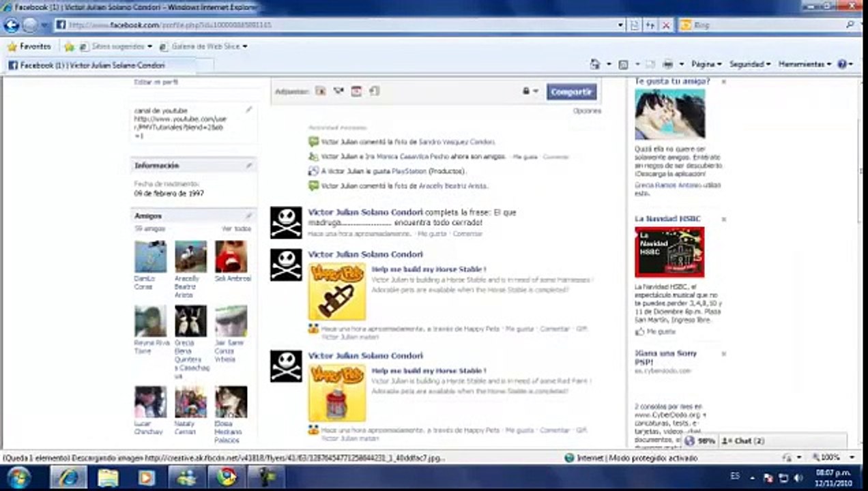
Task: Open Sandro Vasquez Condori profile link
Action: coord(457,142)
